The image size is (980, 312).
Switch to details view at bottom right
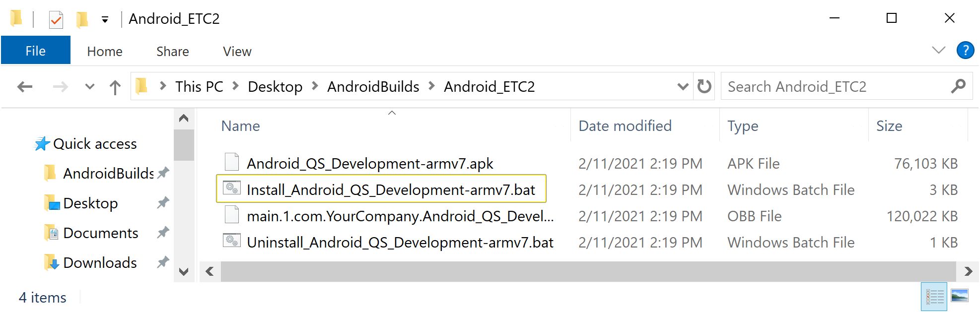pos(935,296)
